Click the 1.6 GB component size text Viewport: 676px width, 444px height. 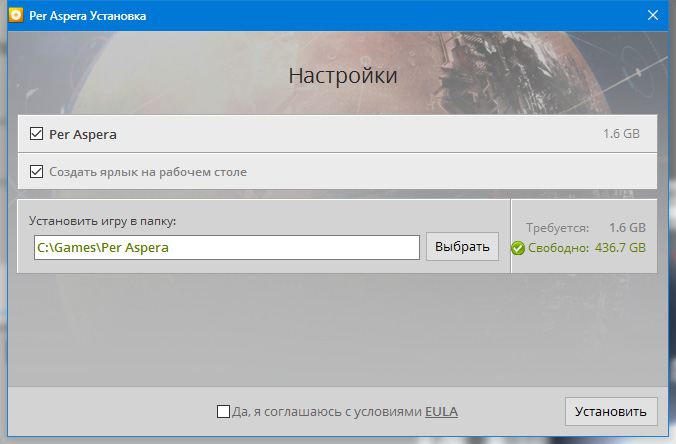(621, 134)
